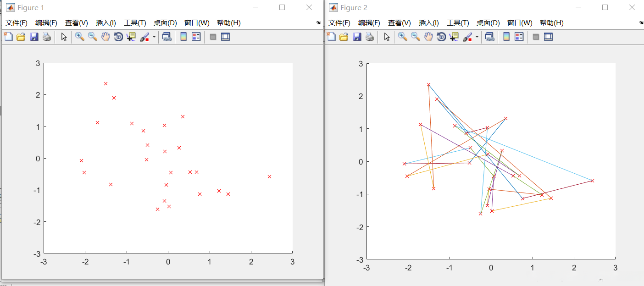Save Figure 1 using the floppy icon
Image resolution: width=644 pixels, height=286 pixels.
tap(34, 37)
